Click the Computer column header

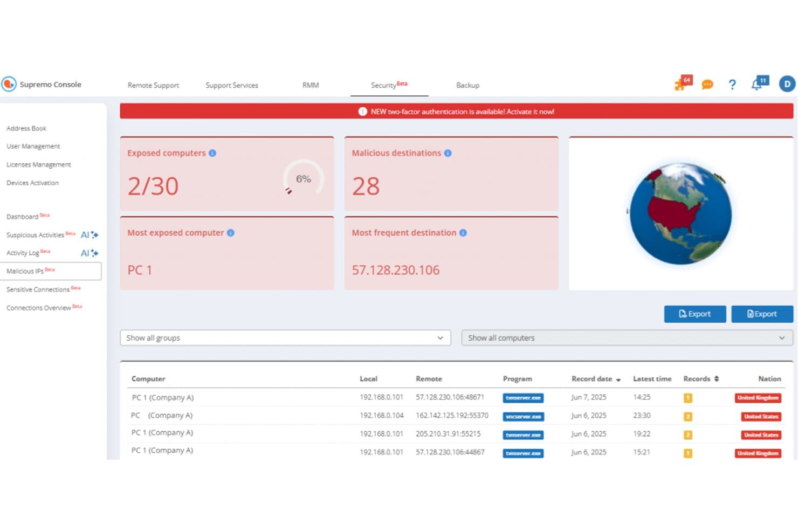point(148,379)
